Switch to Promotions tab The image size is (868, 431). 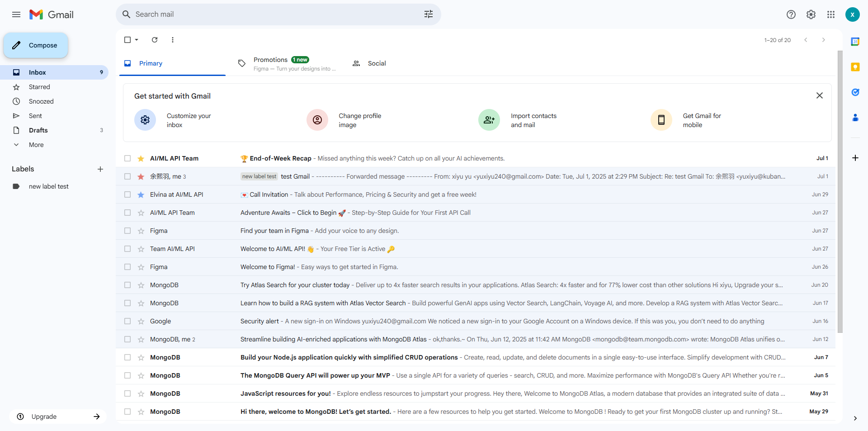coord(286,63)
